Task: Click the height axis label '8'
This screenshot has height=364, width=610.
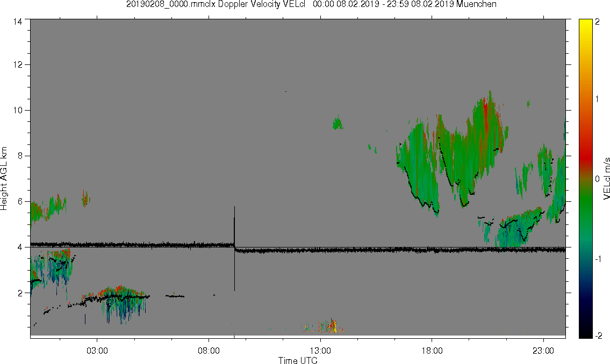Action: [20, 156]
